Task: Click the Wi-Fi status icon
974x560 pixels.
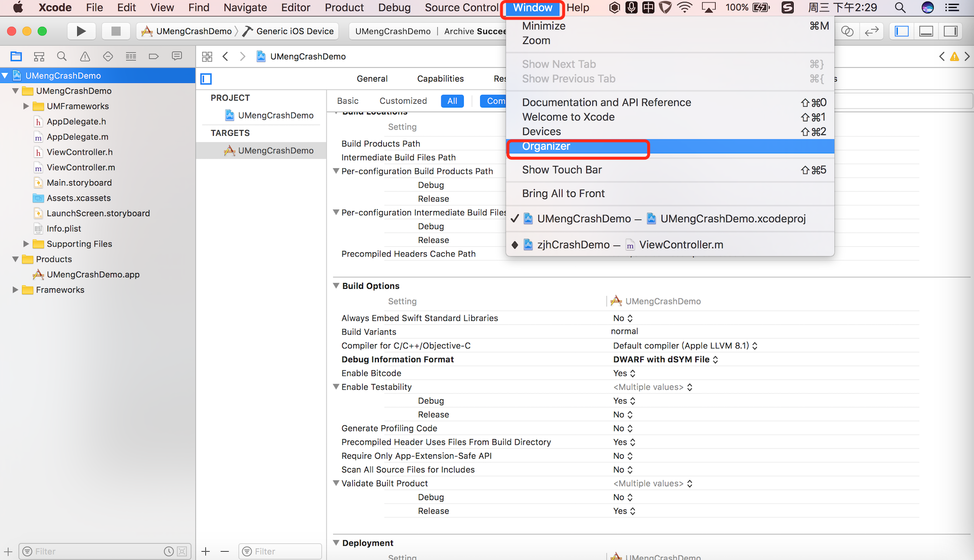Action: [685, 7]
